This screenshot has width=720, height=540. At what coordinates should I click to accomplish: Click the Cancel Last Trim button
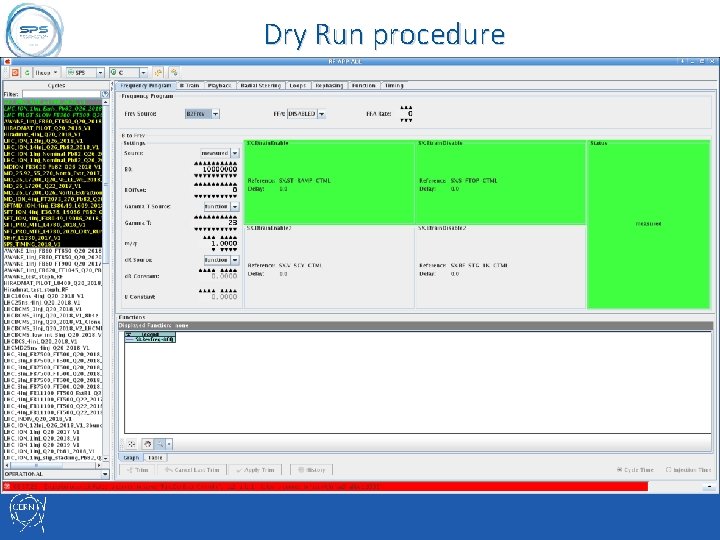192,470
